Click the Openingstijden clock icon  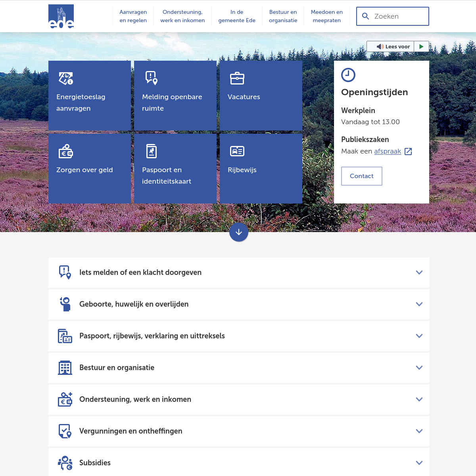tap(348, 75)
